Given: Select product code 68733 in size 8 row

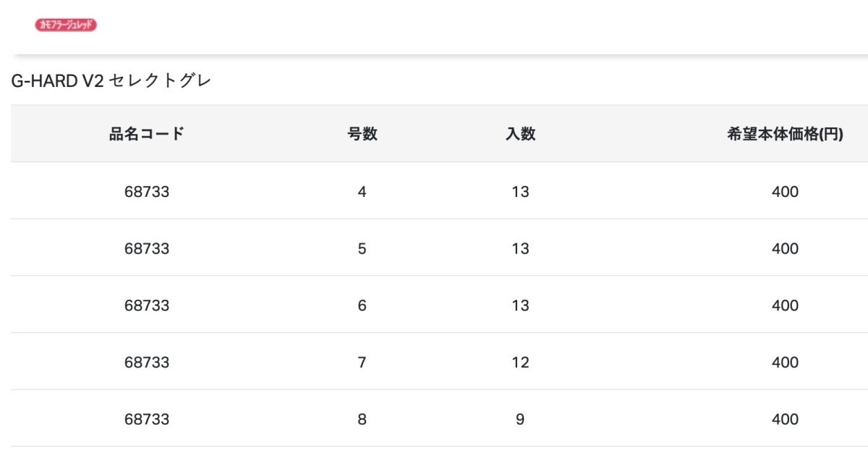Looking at the screenshot, I should [147, 420].
